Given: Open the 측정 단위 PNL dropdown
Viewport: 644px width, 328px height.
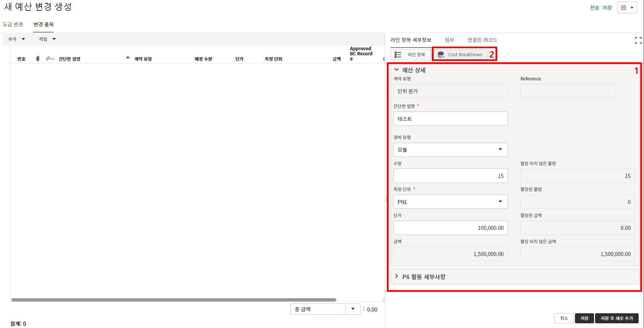Looking at the screenshot, I should coord(450,202).
